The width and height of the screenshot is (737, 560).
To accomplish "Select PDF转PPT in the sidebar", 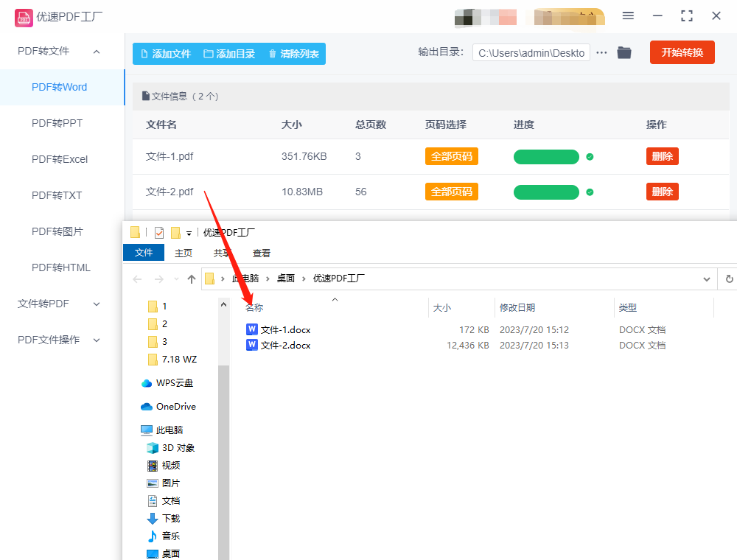I will click(57, 124).
